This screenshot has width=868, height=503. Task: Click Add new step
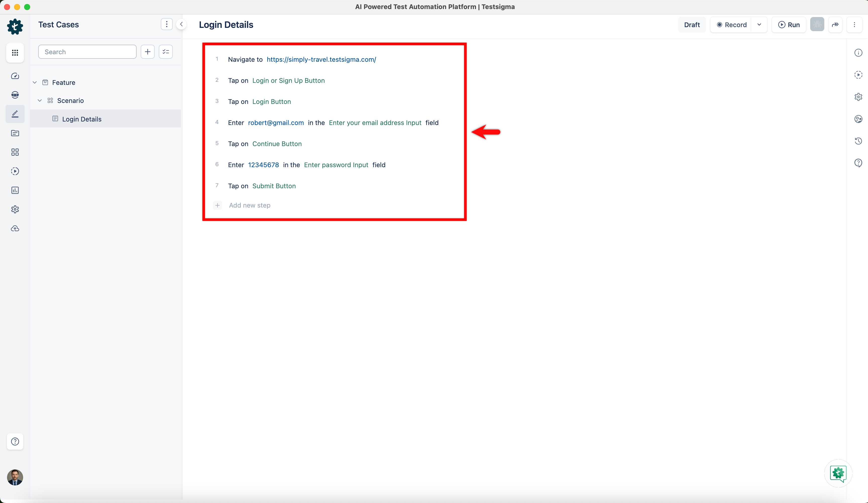249,205
